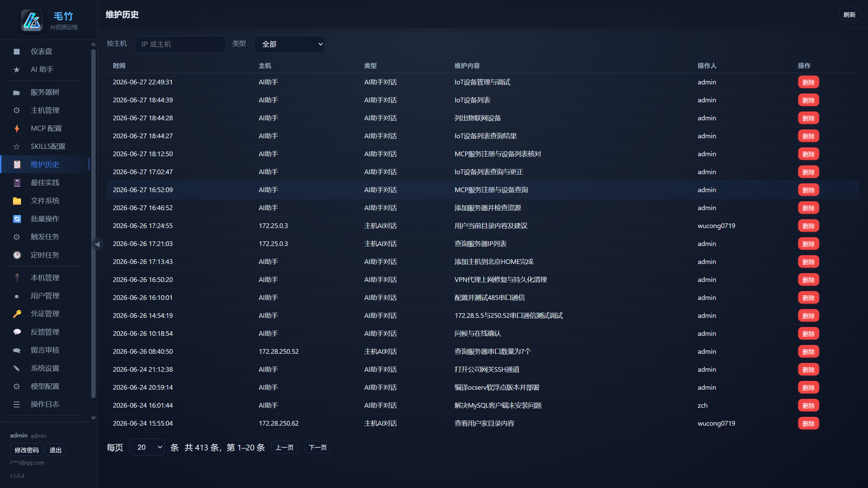Image resolution: width=868 pixels, height=488 pixels.
Task: Click version label v1.6.4
Action: click(17, 476)
